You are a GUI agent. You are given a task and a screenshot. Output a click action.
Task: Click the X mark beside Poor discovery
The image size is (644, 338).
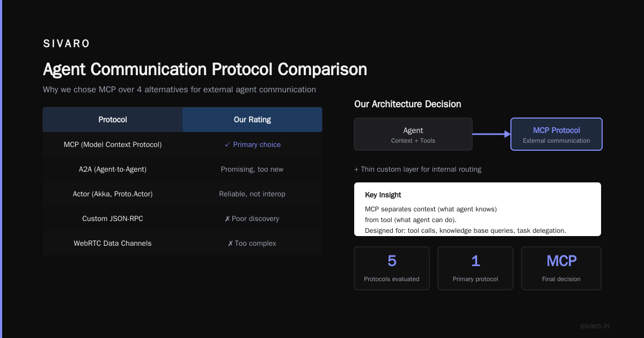[x=228, y=218]
